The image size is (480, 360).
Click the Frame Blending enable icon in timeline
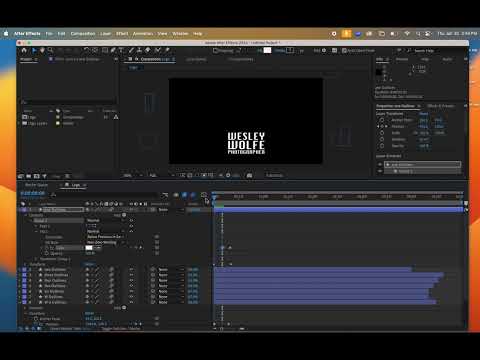184,195
